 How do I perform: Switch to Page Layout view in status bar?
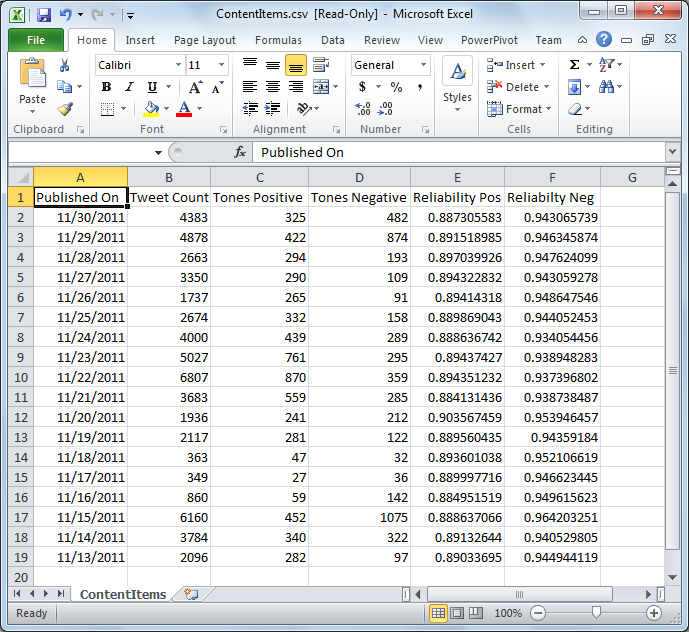457,613
